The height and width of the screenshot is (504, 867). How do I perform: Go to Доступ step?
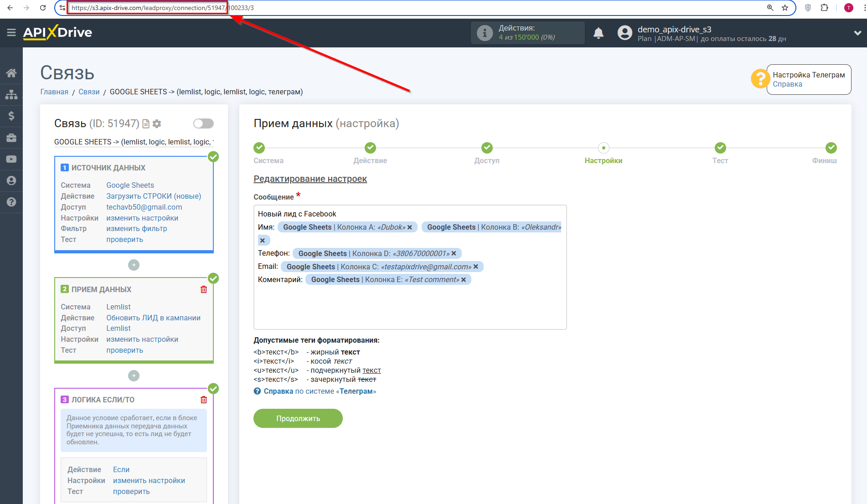click(487, 148)
